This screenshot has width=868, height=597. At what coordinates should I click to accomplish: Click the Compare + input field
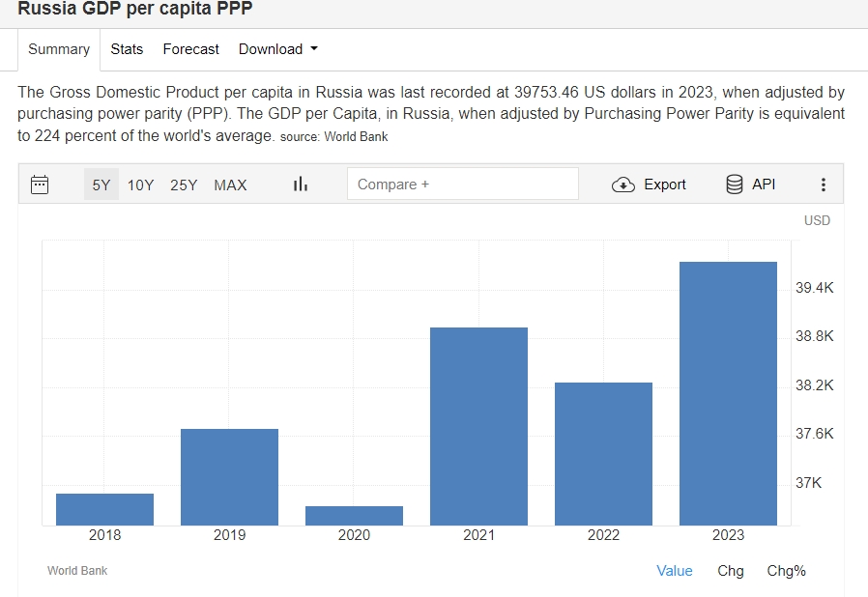pos(462,185)
